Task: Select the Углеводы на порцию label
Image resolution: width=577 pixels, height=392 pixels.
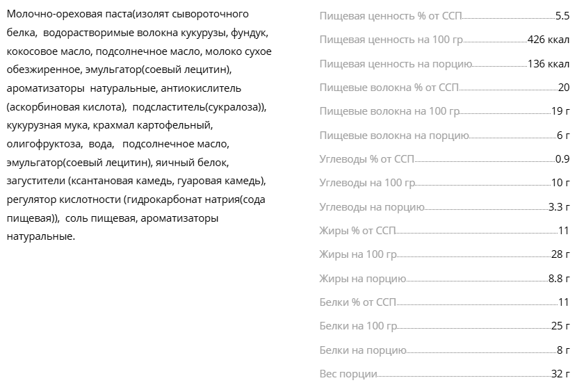Action: [x=372, y=207]
